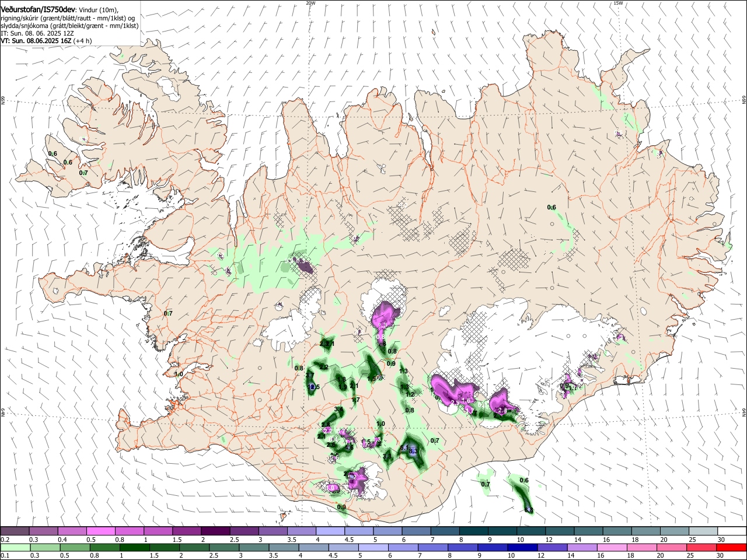
Task: Click the 0.2 label in snow legend row
Action: coord(5,540)
